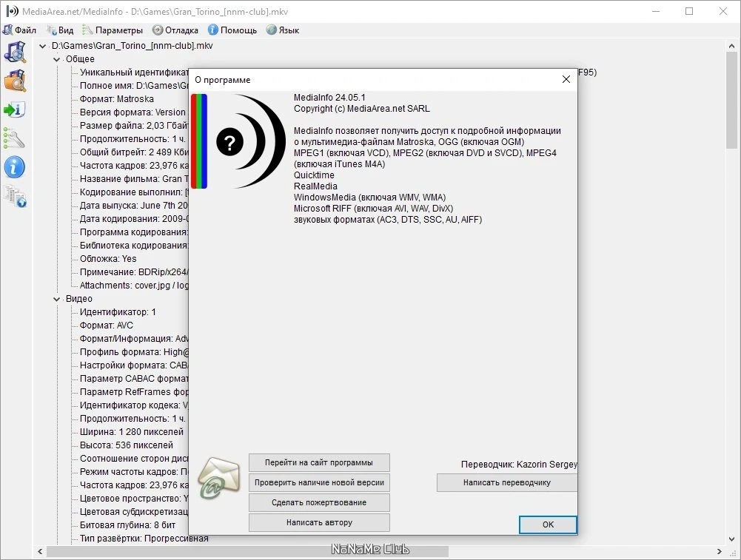741x560 pixels.
Task: Select the Примечание: BDRip row
Action: pyautogui.click(x=134, y=272)
